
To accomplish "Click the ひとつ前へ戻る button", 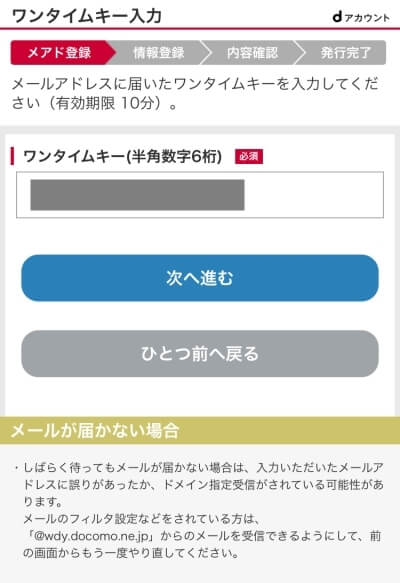I will click(x=200, y=354).
